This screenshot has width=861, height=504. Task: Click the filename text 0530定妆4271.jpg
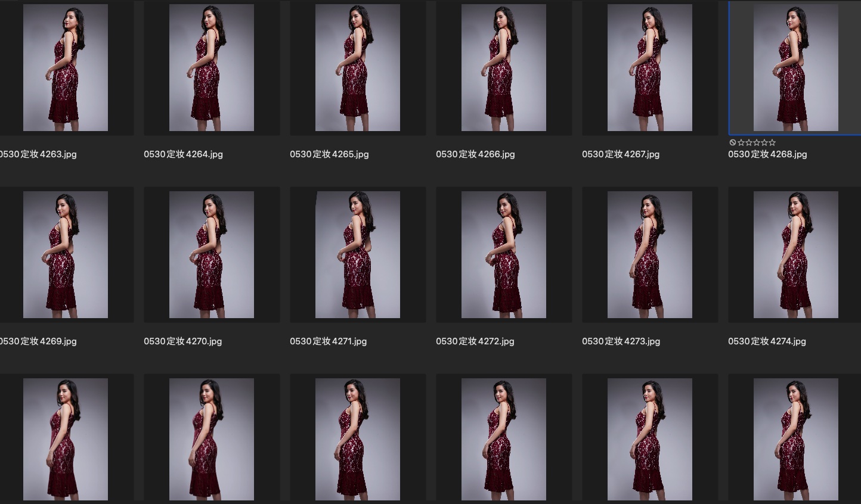point(328,341)
